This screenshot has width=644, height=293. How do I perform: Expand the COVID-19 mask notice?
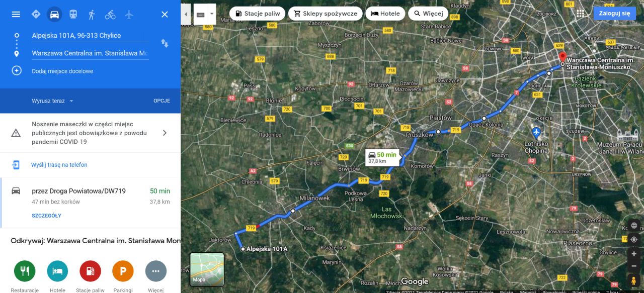click(x=90, y=133)
